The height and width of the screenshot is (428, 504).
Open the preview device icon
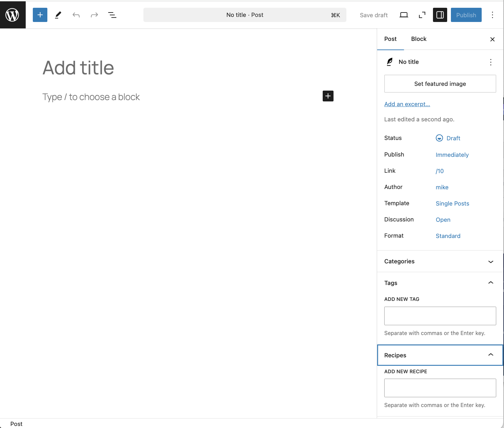coord(404,15)
